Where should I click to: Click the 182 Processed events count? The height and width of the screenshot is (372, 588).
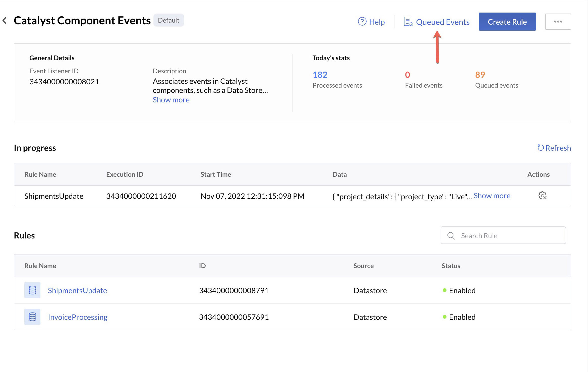320,75
